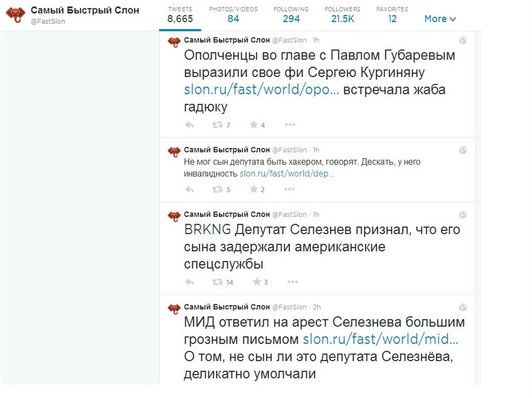
Task: View the Photos/Videos 84 tab
Action: pyautogui.click(x=234, y=15)
